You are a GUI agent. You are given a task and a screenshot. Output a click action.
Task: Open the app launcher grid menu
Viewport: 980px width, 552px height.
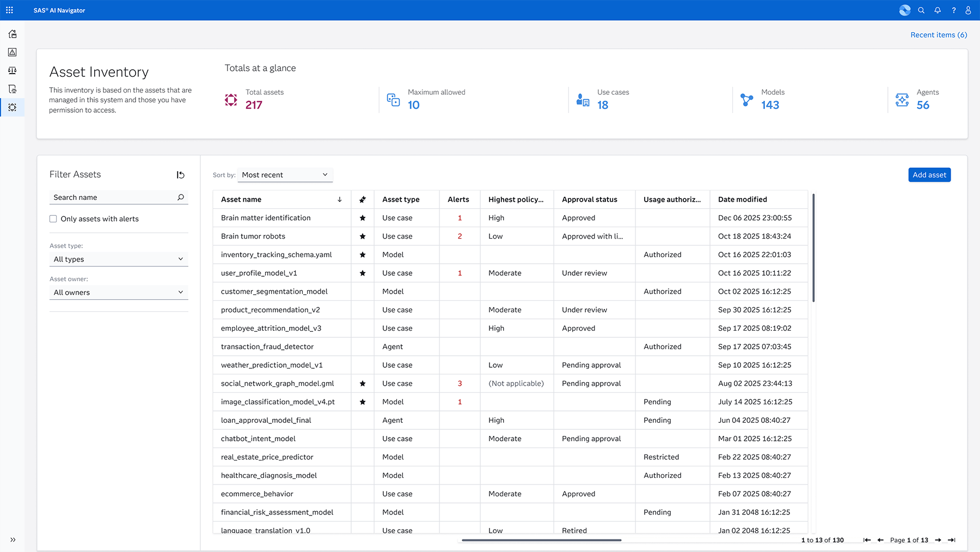point(9,10)
